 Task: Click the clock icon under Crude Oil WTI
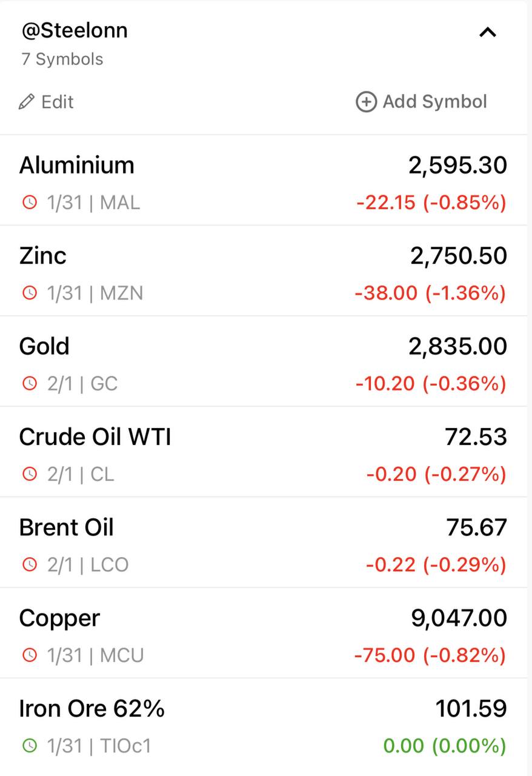click(x=30, y=473)
